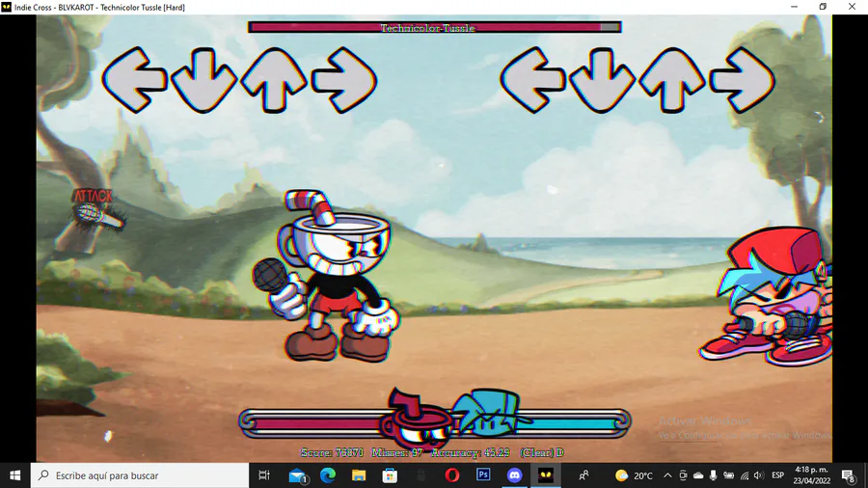Screen dimensions: 868x488
Task: Click the Technicolor-Tussle song progress bar
Action: click(x=435, y=27)
